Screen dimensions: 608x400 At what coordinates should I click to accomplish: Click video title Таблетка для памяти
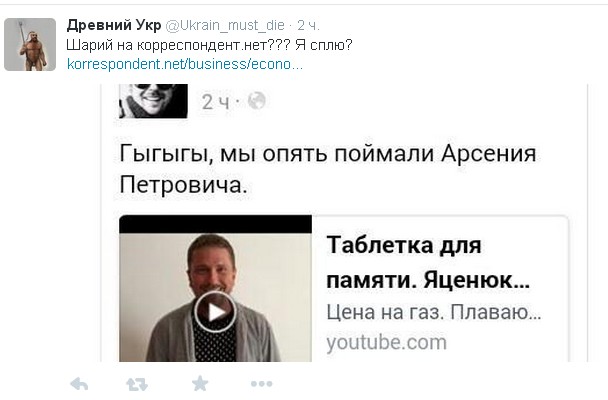click(428, 262)
